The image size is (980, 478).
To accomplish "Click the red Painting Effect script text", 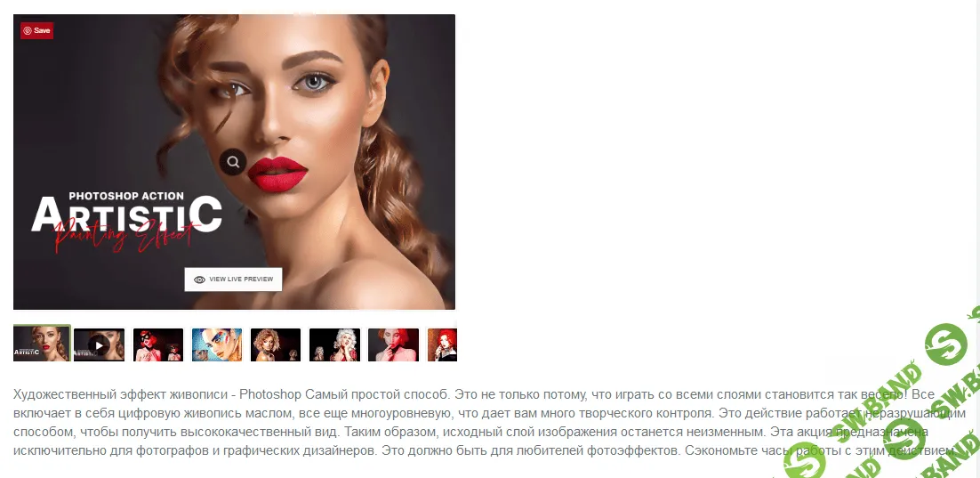I will pyautogui.click(x=124, y=233).
